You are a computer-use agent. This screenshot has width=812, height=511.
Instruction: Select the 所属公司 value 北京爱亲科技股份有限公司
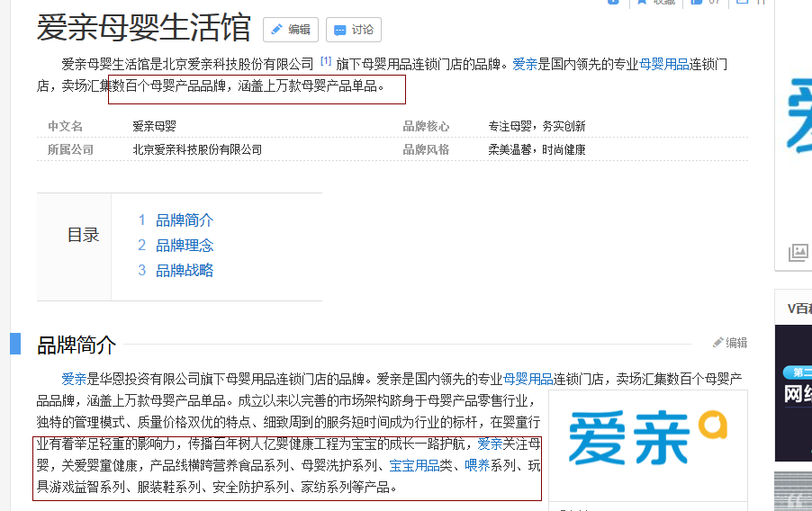197,149
